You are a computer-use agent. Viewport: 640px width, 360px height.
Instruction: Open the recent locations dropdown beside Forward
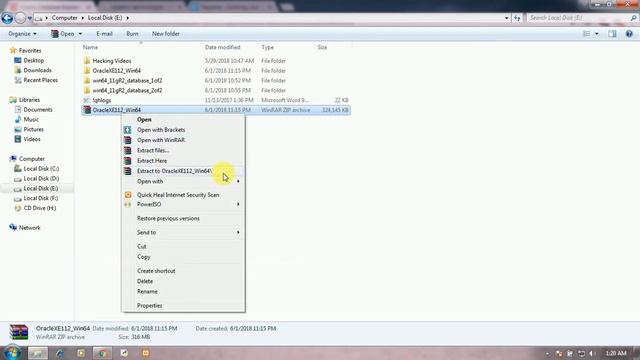(29, 18)
